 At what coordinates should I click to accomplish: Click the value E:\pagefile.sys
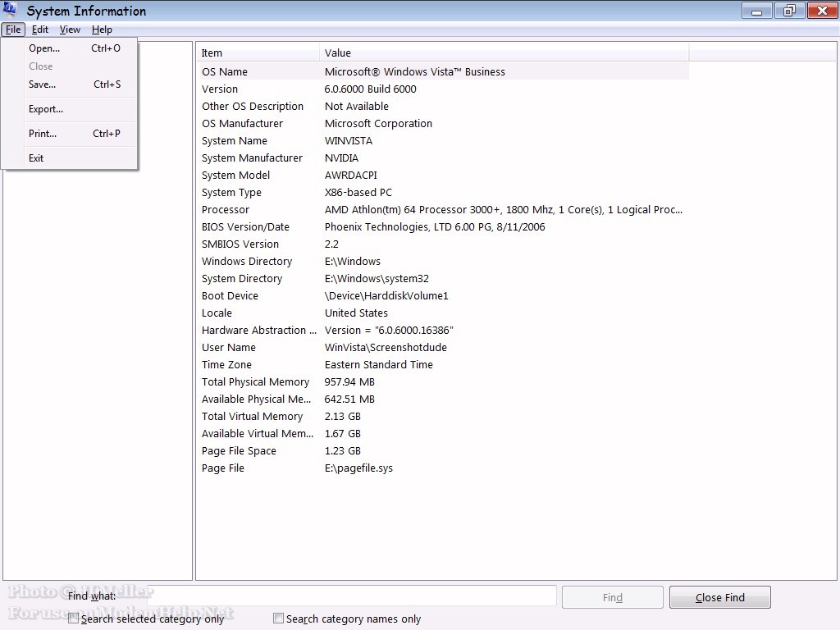[358, 468]
